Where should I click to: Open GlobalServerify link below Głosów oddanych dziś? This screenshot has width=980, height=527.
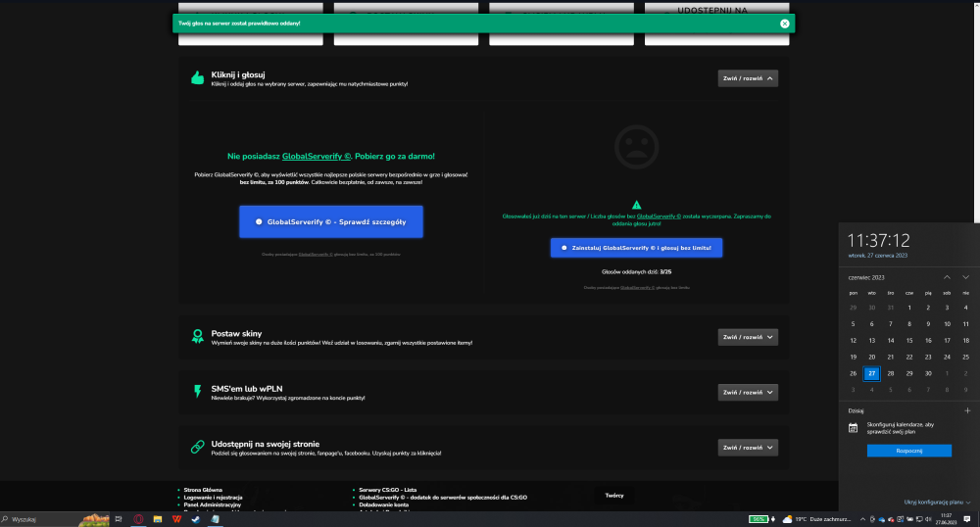638,287
